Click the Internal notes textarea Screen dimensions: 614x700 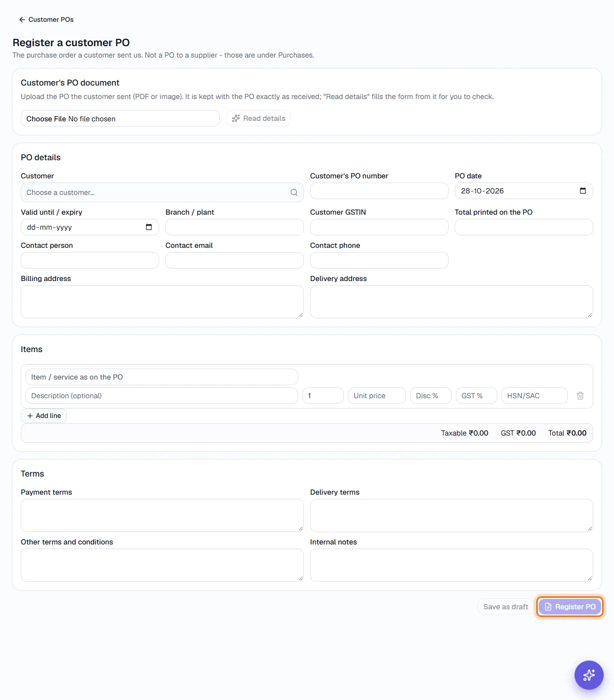click(x=451, y=565)
